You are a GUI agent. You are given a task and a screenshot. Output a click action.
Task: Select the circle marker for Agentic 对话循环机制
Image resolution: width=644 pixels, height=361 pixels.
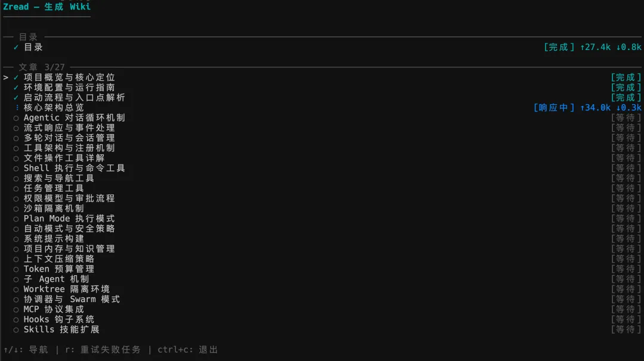[x=16, y=118]
